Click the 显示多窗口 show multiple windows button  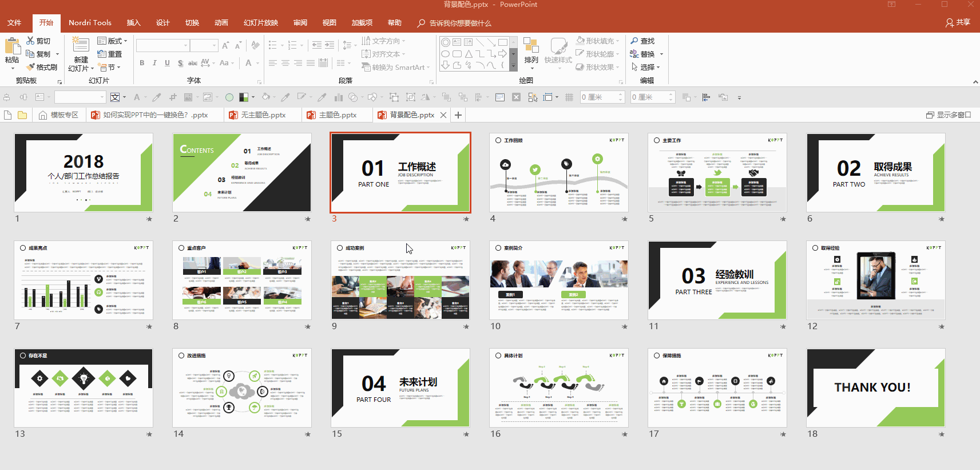tap(949, 115)
